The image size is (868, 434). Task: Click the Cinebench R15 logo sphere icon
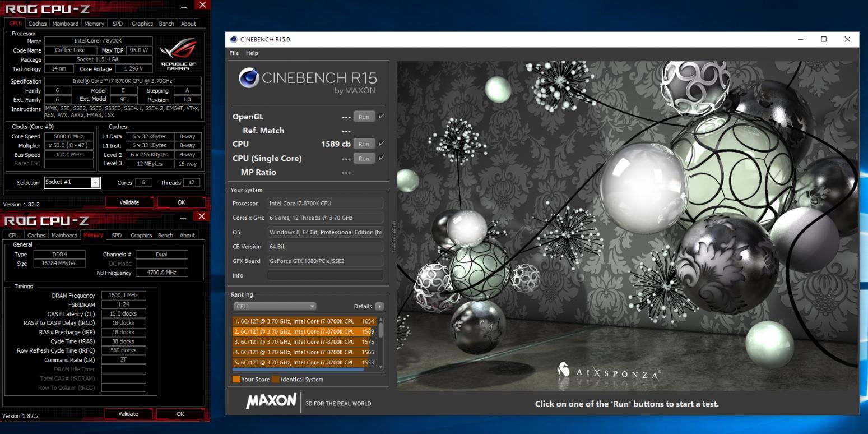(249, 79)
